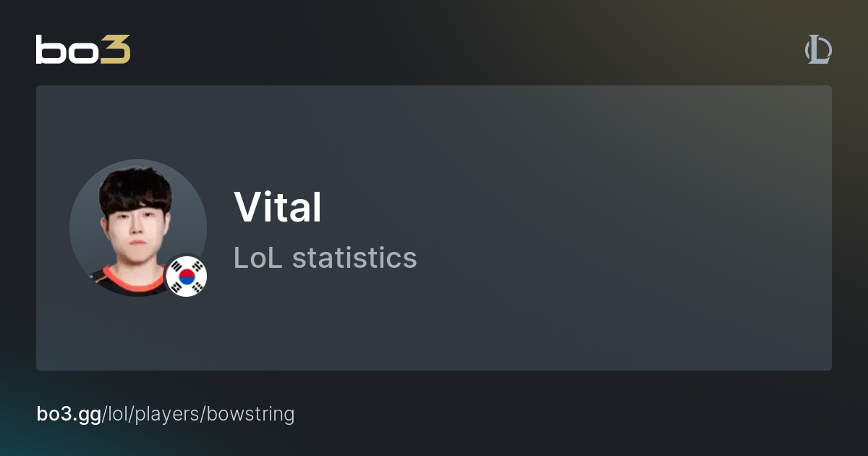Open the bo3.gg domain text
This screenshot has width=868, height=456.
point(69,414)
